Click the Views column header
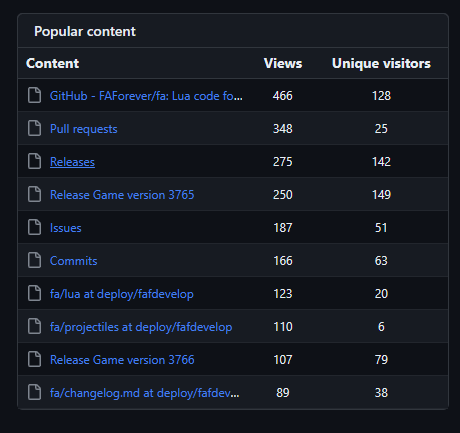Screen dimensions: 460x433 (x=283, y=63)
